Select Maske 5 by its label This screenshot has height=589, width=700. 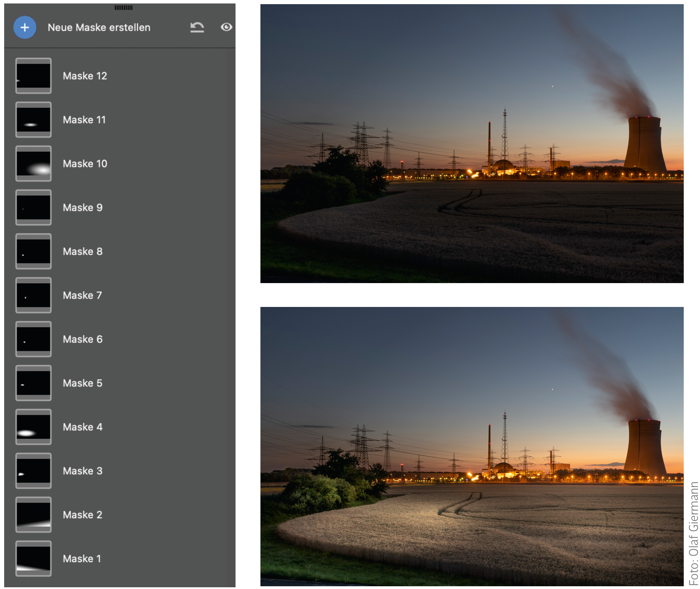[x=83, y=383]
